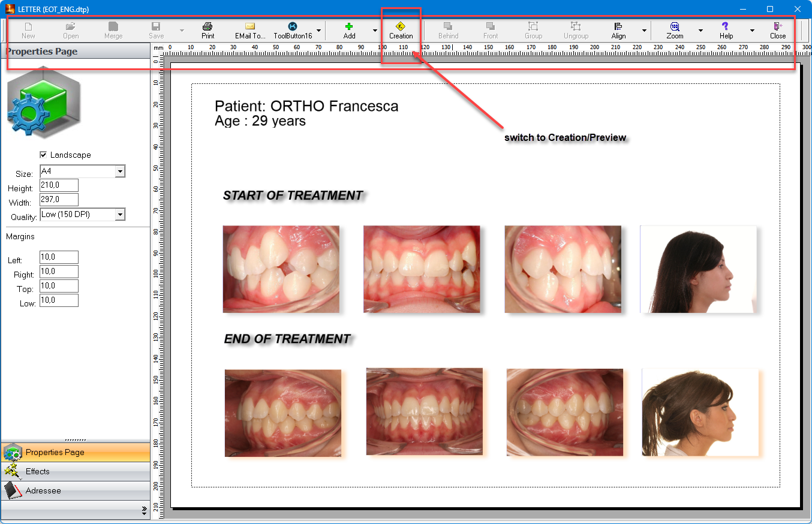Open the Align tool icon
The image size is (812, 524).
tap(618, 27)
